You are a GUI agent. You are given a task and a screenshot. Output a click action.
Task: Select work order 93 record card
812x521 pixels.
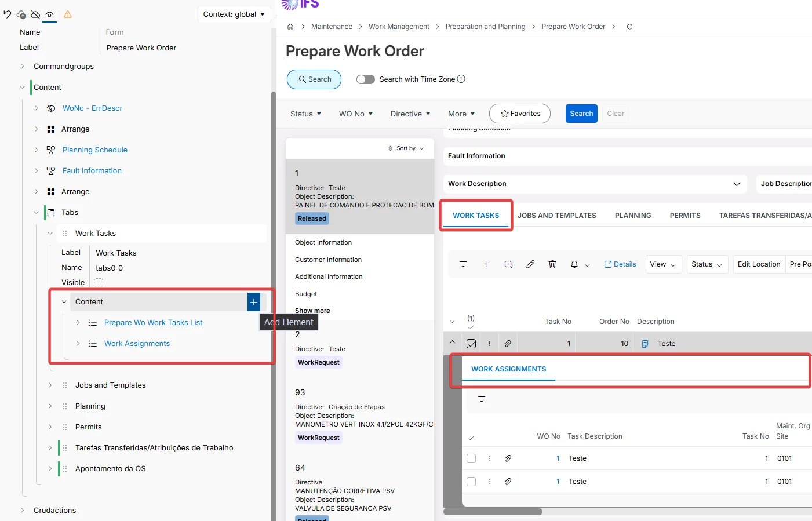[x=360, y=416]
